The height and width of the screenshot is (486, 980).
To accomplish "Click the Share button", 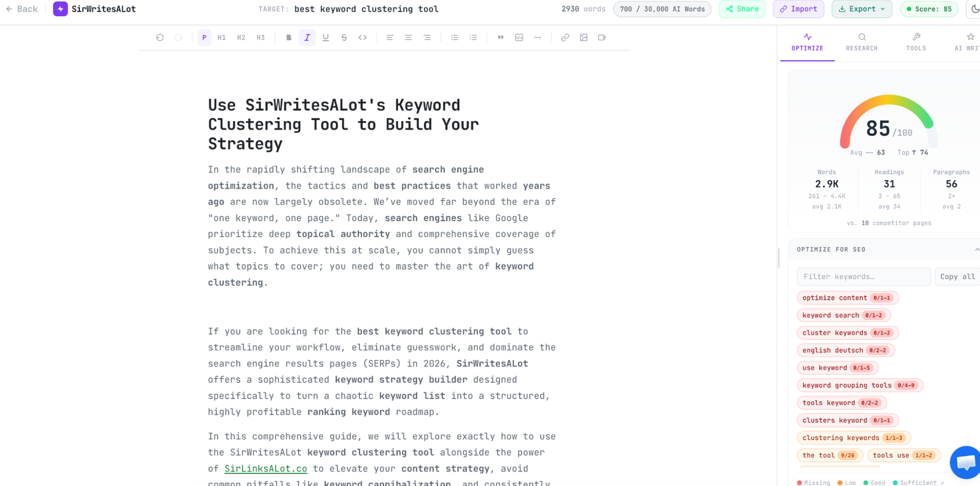I will 742,9.
